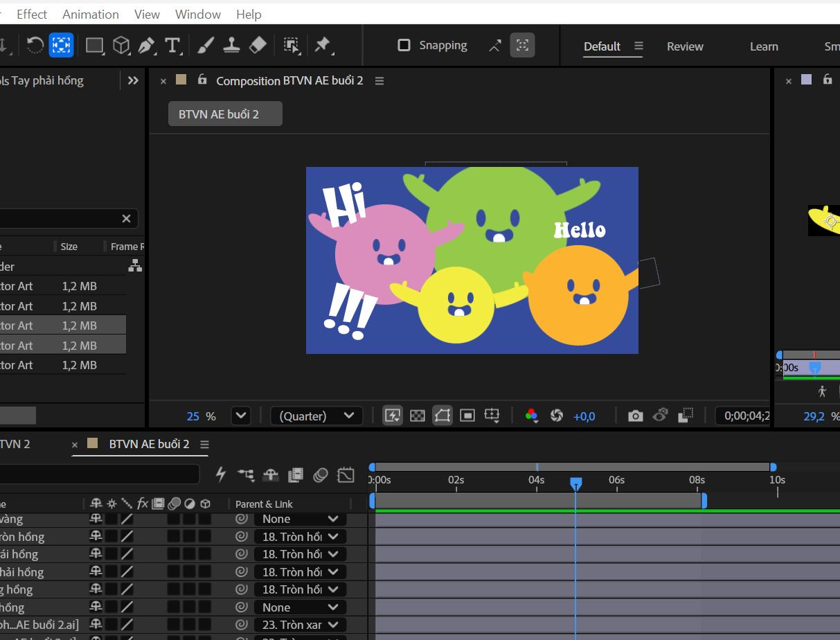Take a snapshot with the camera icon

click(635, 416)
